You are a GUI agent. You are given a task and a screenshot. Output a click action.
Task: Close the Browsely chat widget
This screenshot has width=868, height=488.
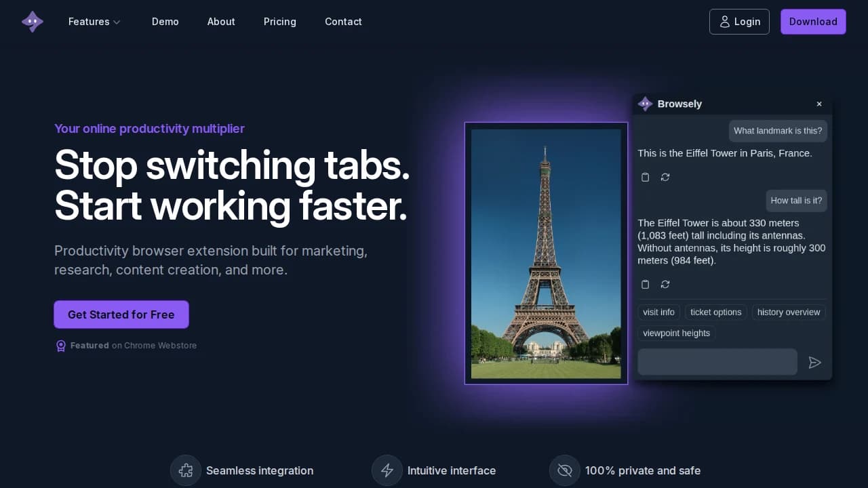819,104
